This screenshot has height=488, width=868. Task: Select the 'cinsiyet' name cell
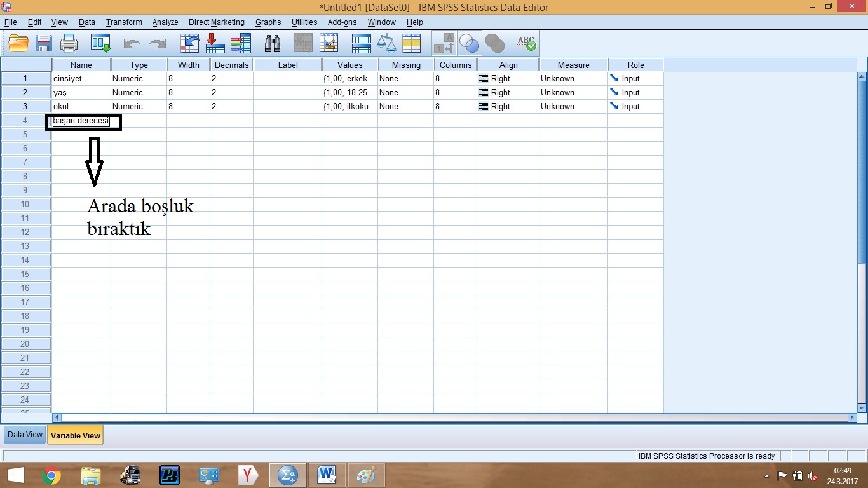tap(81, 79)
